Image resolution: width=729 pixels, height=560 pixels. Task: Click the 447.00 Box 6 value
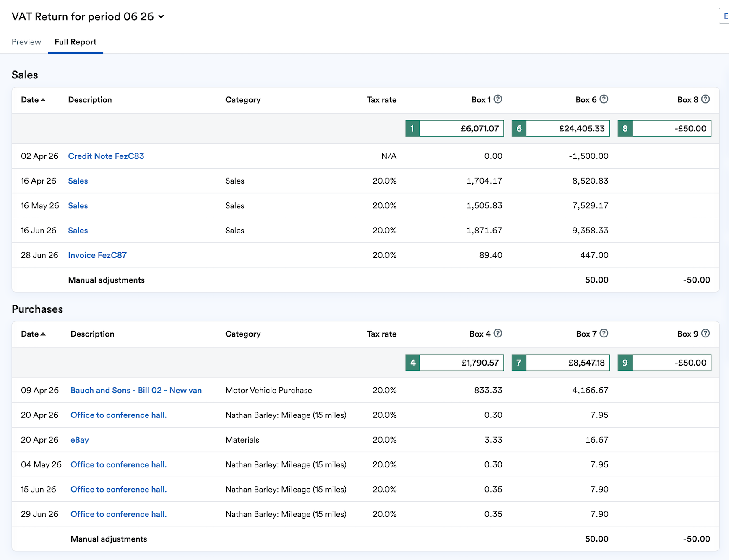pyautogui.click(x=594, y=255)
